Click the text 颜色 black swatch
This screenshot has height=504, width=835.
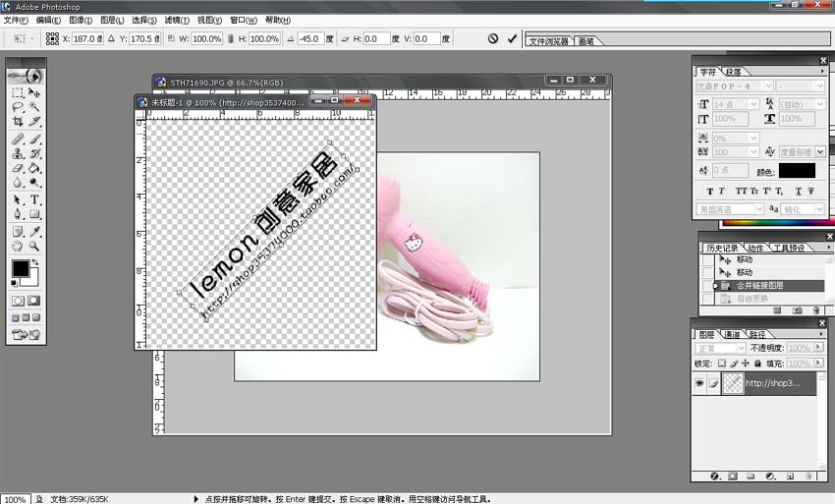[797, 171]
